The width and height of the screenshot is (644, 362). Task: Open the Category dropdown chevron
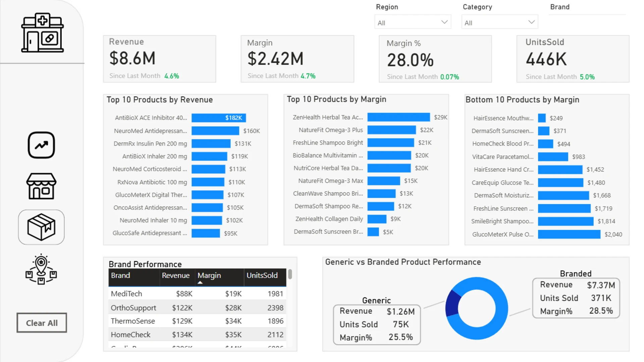[531, 22]
